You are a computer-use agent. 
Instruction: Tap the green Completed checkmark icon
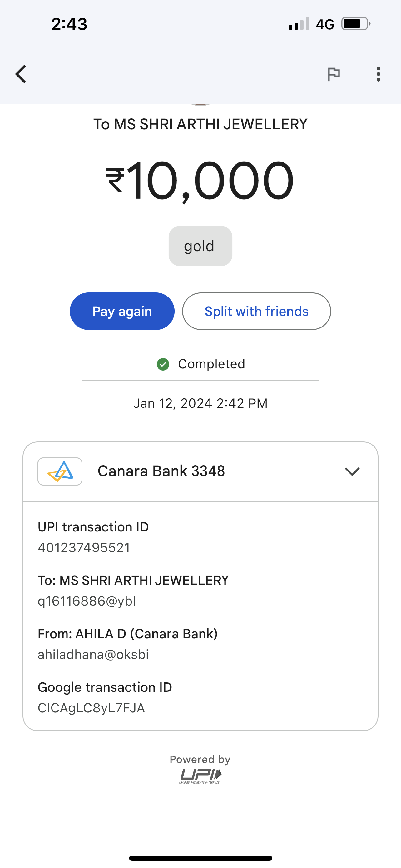click(163, 364)
